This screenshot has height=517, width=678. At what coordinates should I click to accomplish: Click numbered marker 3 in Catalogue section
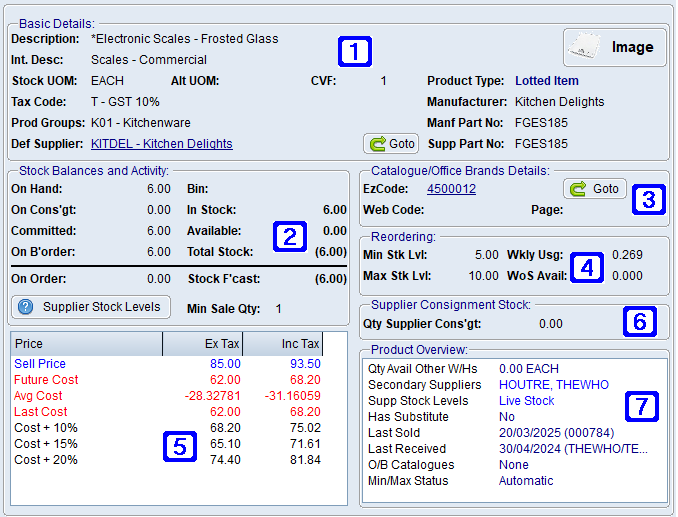click(648, 199)
